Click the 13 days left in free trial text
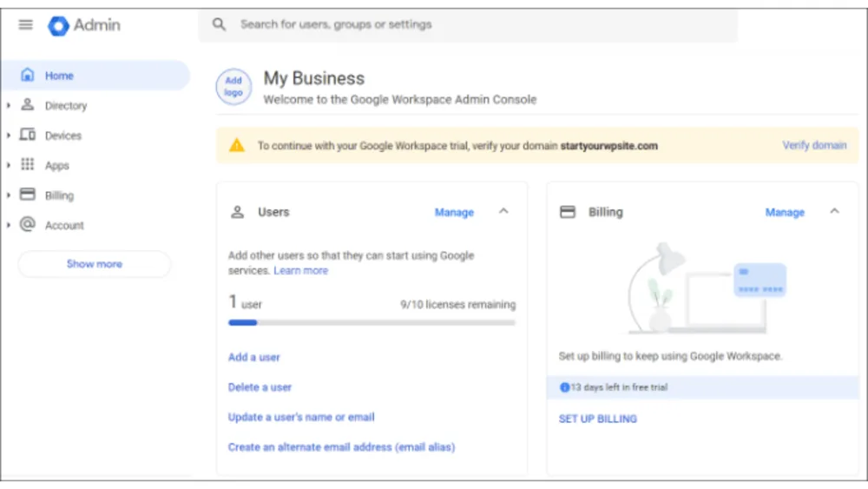This screenshot has height=489, width=868. pos(619,387)
